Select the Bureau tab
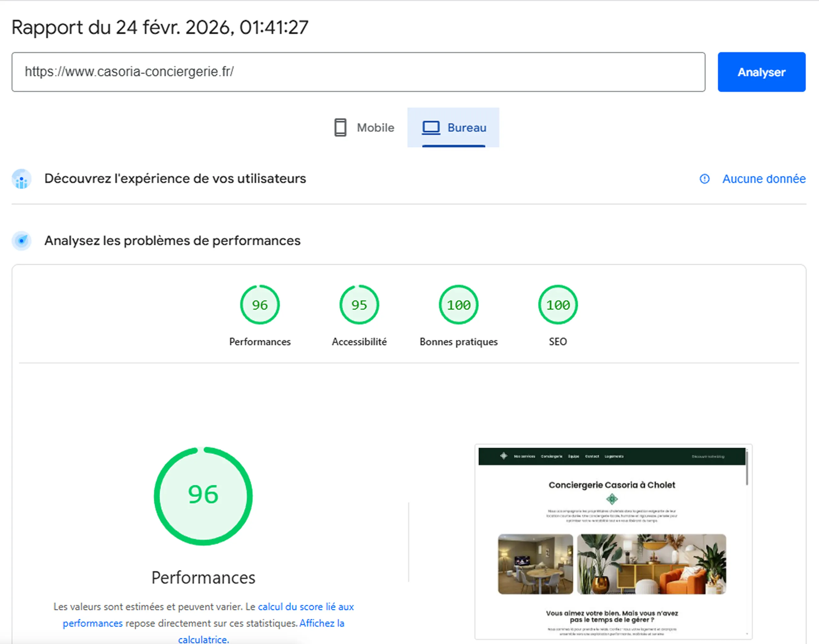The height and width of the screenshot is (644, 819). (x=453, y=128)
